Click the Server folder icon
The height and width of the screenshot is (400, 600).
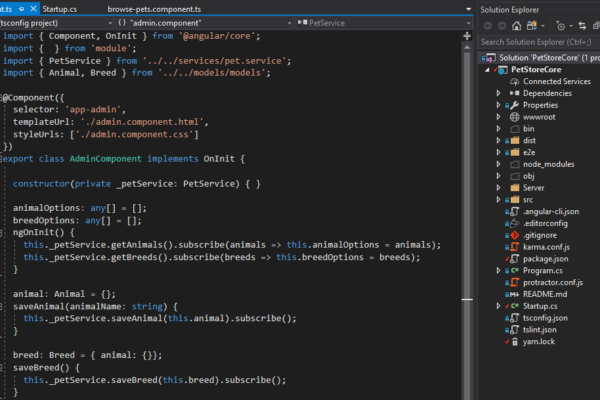point(515,188)
